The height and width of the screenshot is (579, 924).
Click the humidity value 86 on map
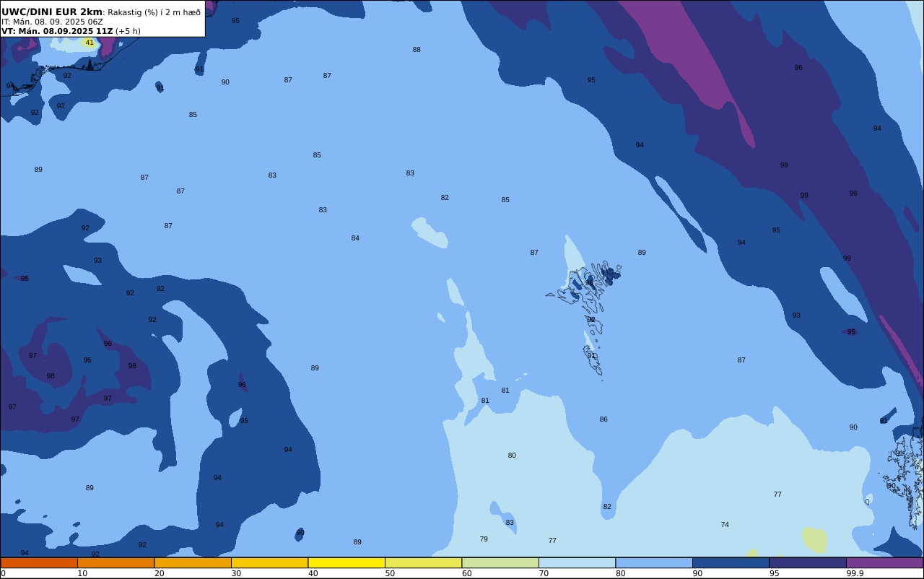pos(603,419)
